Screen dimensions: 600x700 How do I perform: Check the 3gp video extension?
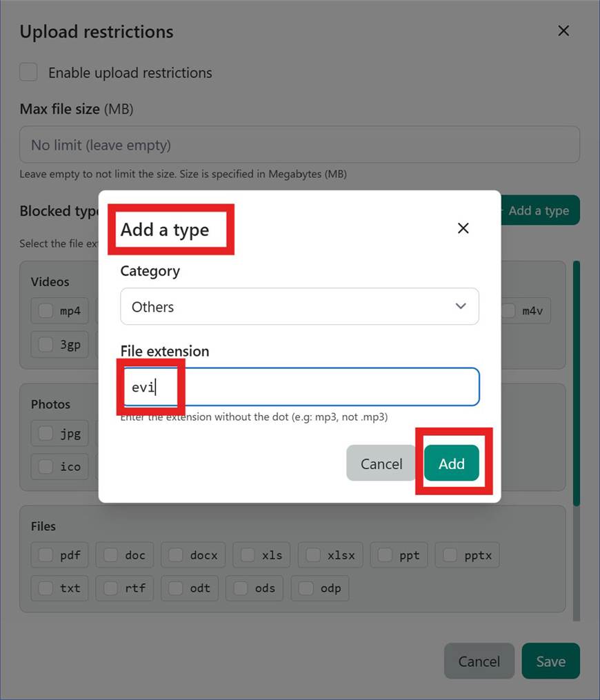pyautogui.click(x=46, y=344)
